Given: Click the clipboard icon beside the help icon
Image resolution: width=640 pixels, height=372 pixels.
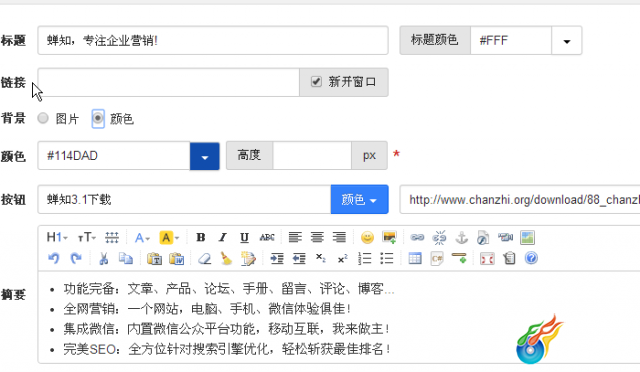Looking at the screenshot, I should coord(509,258).
